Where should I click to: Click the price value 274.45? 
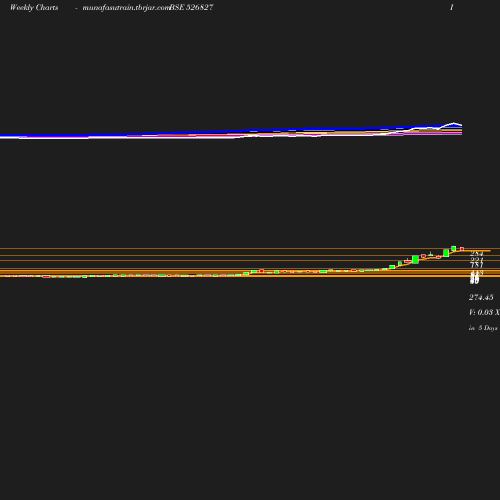pyautogui.click(x=481, y=297)
